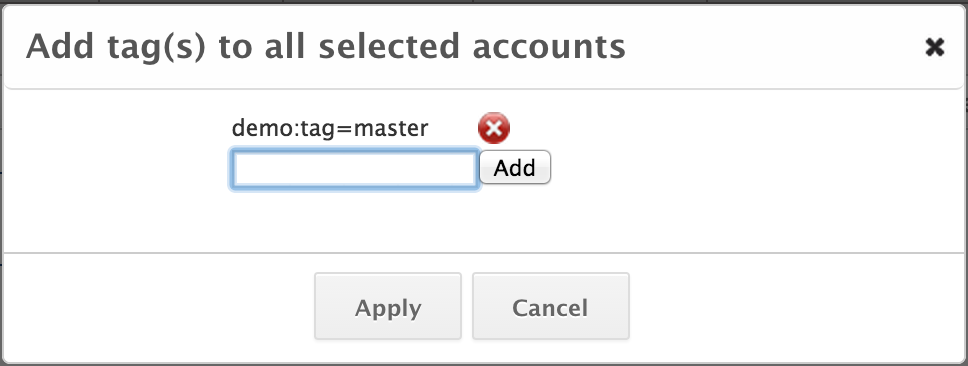Cancel adding tags to accounts
Screen dimensions: 968x366
pos(551,306)
